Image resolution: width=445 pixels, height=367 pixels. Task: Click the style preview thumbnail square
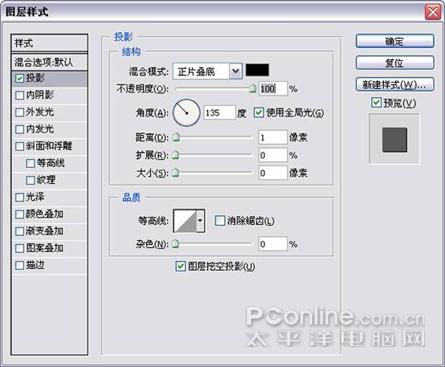click(395, 140)
